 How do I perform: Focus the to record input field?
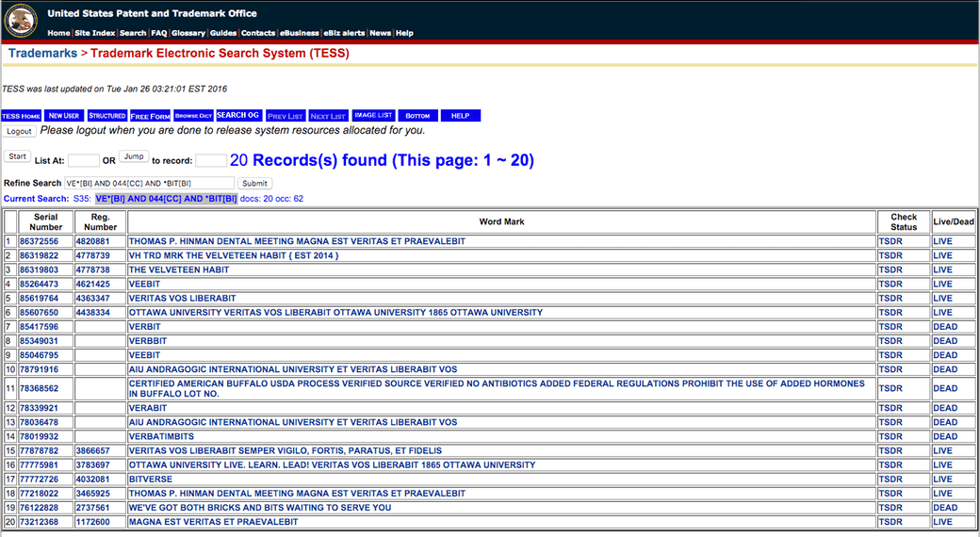[x=211, y=161]
